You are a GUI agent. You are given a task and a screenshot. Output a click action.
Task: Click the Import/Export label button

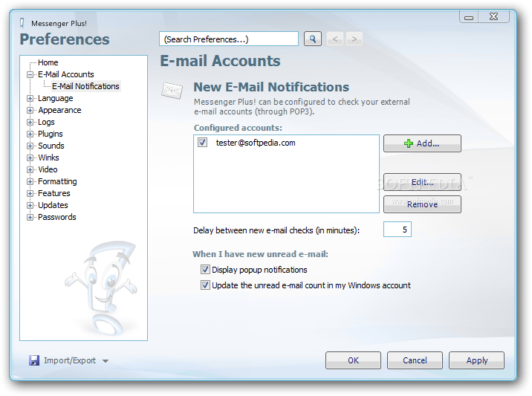pyautogui.click(x=70, y=360)
